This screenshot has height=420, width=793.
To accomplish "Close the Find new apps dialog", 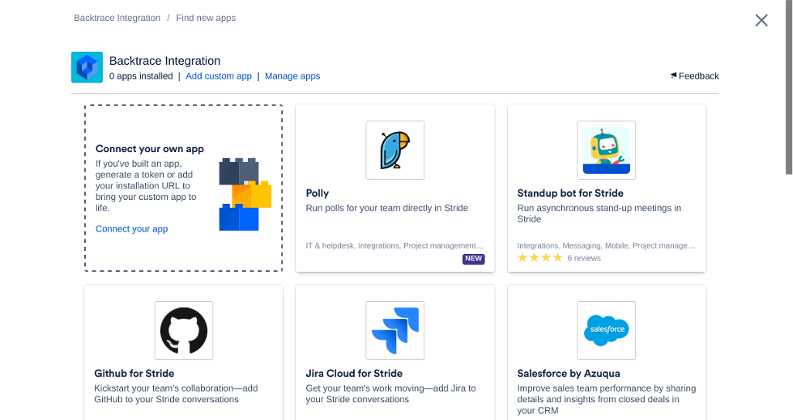I will [x=761, y=20].
